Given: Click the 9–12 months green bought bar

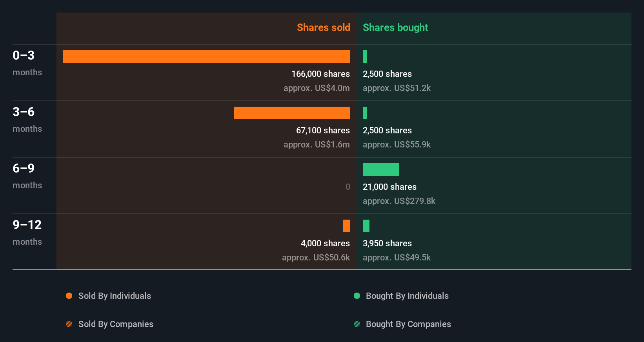Looking at the screenshot, I should (x=366, y=226).
